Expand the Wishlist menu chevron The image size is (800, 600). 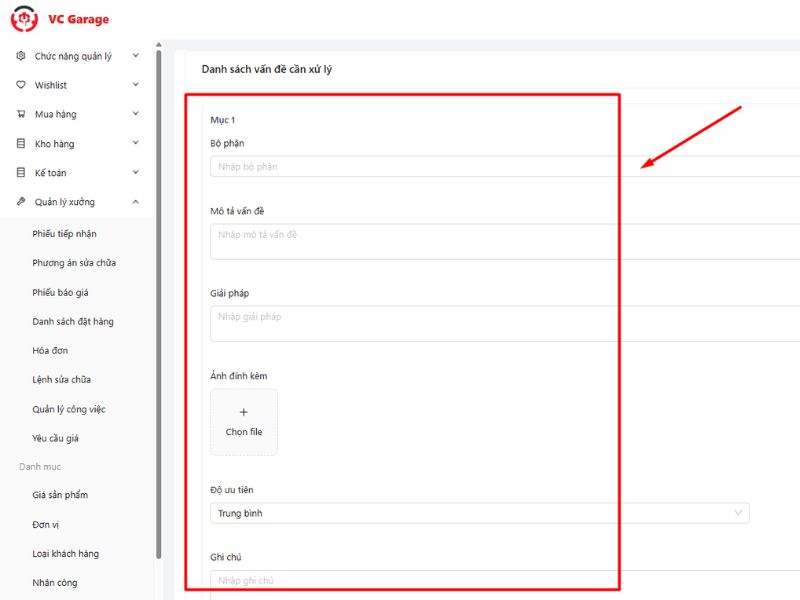point(136,85)
